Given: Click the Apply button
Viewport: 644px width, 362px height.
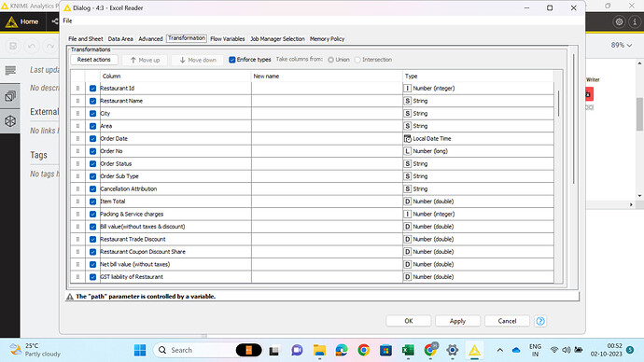Looking at the screenshot, I should click(457, 321).
